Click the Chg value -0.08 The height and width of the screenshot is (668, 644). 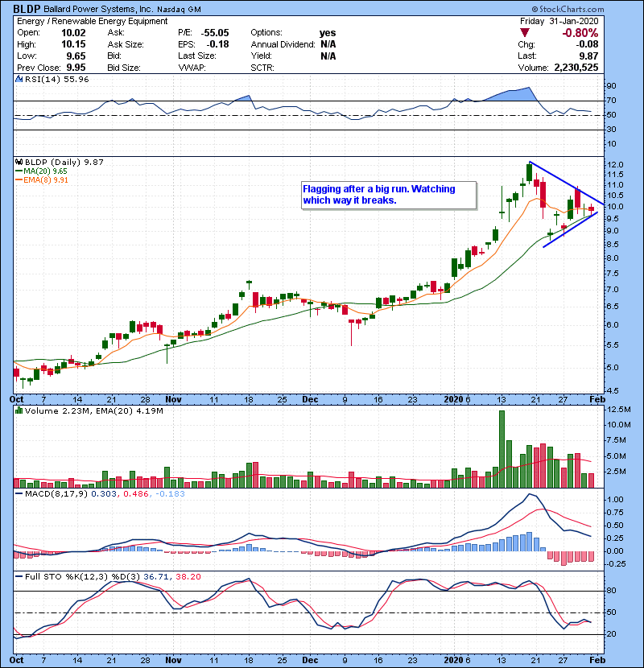click(x=588, y=44)
